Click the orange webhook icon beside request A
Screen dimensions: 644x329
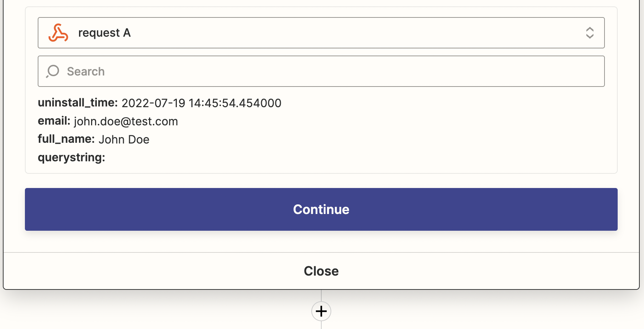58,33
